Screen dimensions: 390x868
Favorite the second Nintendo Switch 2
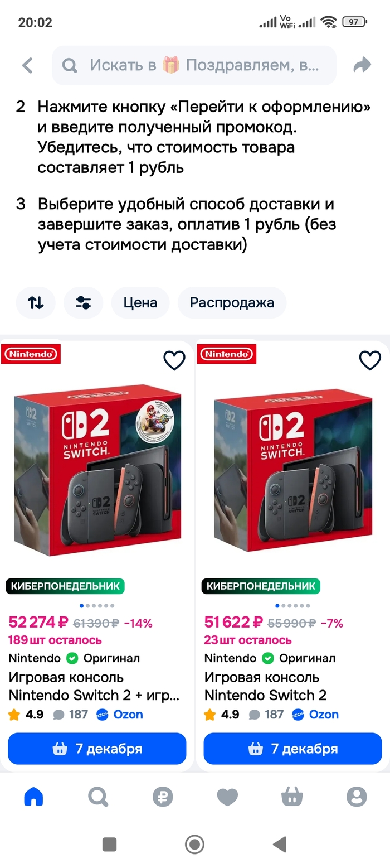pos(370,360)
